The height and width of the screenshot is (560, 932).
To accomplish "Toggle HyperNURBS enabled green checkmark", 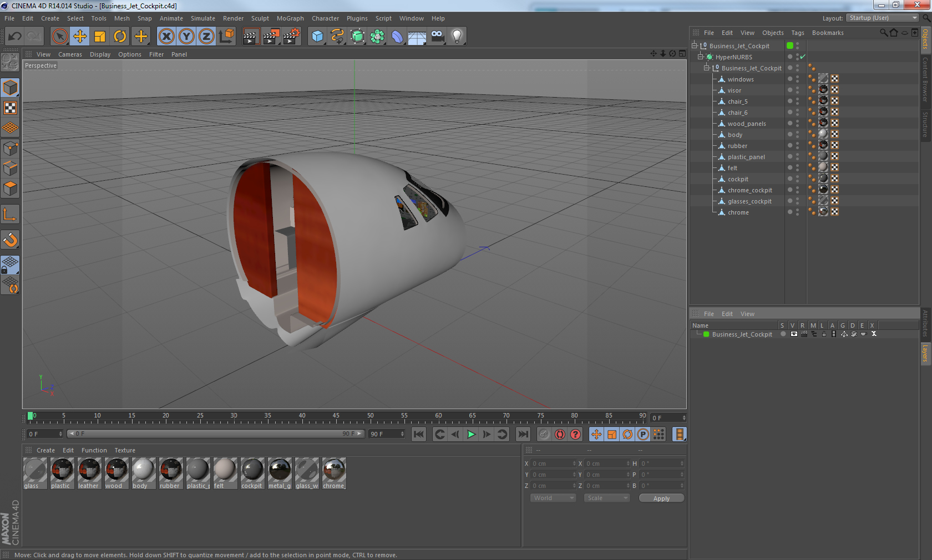I will click(x=803, y=57).
